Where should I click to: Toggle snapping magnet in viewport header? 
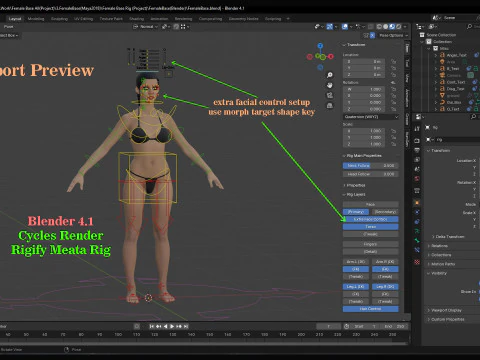click(176, 26)
